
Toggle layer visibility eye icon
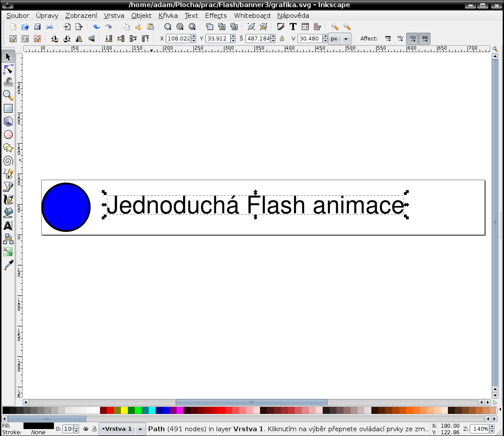[x=86, y=429]
